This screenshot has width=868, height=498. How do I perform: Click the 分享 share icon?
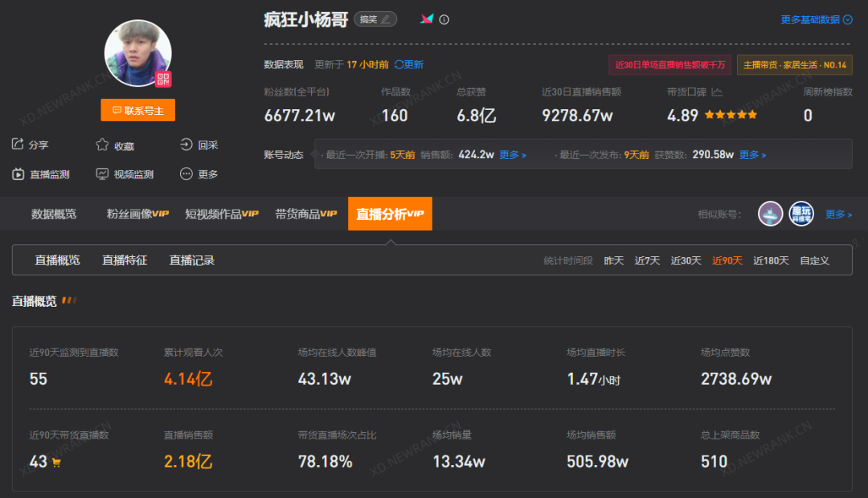click(x=19, y=145)
